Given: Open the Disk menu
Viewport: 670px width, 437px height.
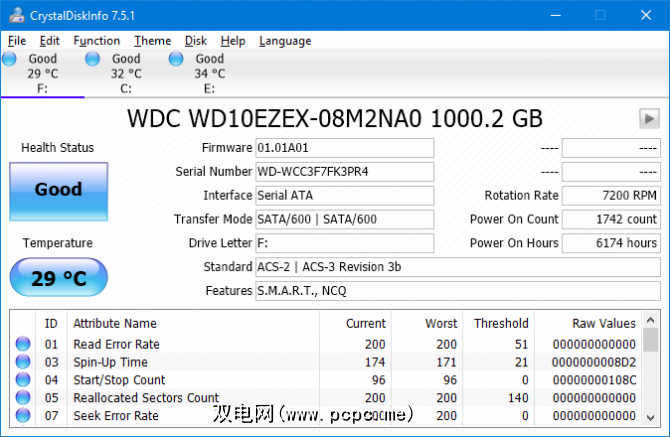Looking at the screenshot, I should 196,41.
